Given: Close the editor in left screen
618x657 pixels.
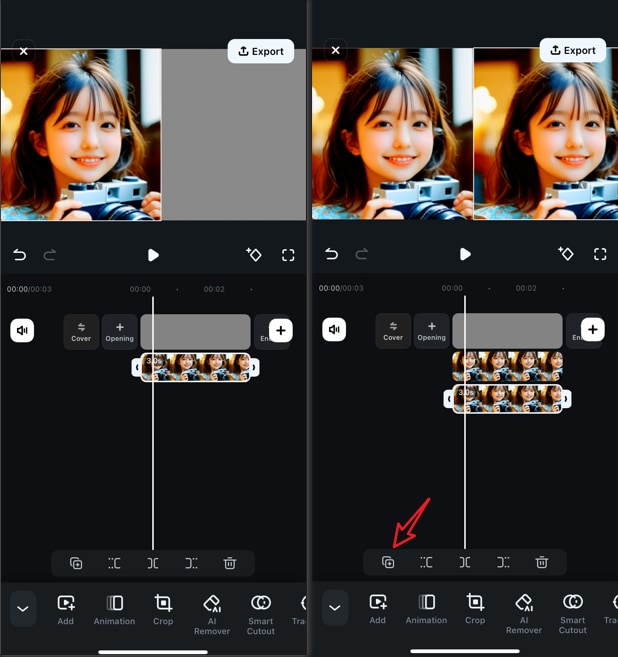Looking at the screenshot, I should click(23, 51).
